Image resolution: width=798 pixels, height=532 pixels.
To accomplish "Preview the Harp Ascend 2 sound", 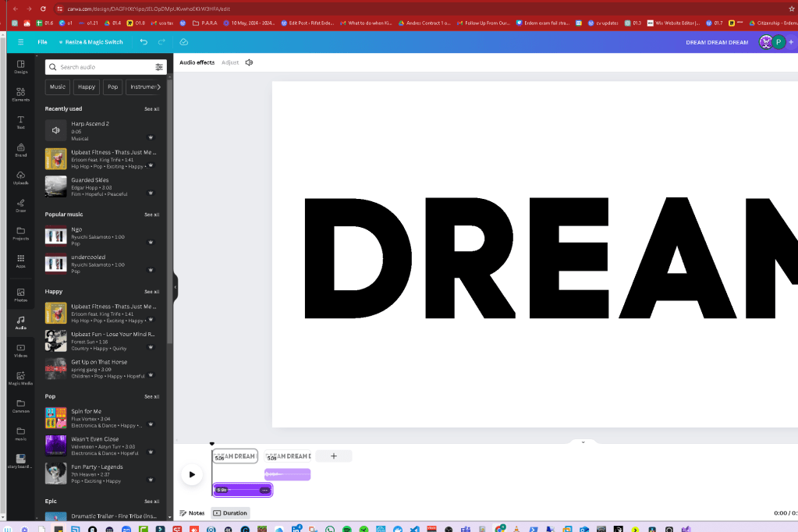I will (55, 130).
